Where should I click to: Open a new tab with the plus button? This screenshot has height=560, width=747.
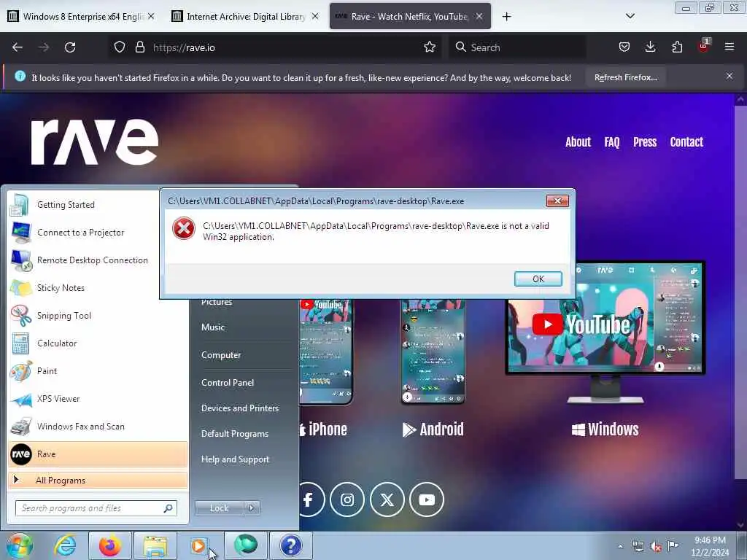tap(506, 17)
